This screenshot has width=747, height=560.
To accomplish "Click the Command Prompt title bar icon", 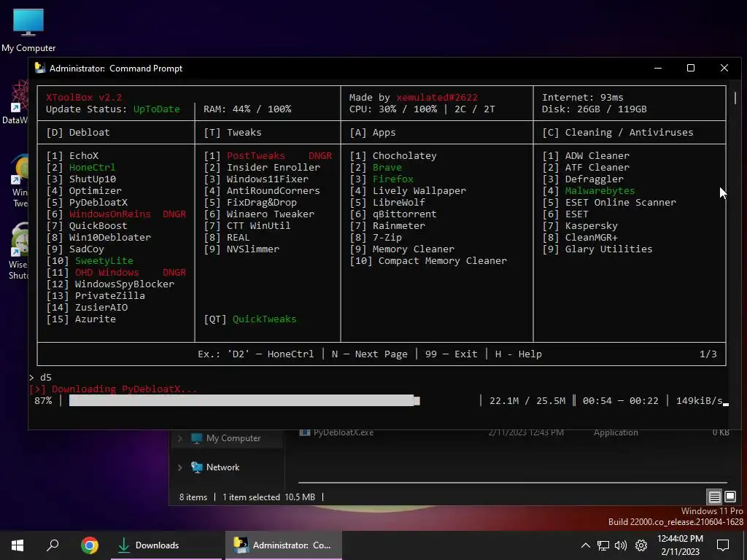I will (x=40, y=68).
